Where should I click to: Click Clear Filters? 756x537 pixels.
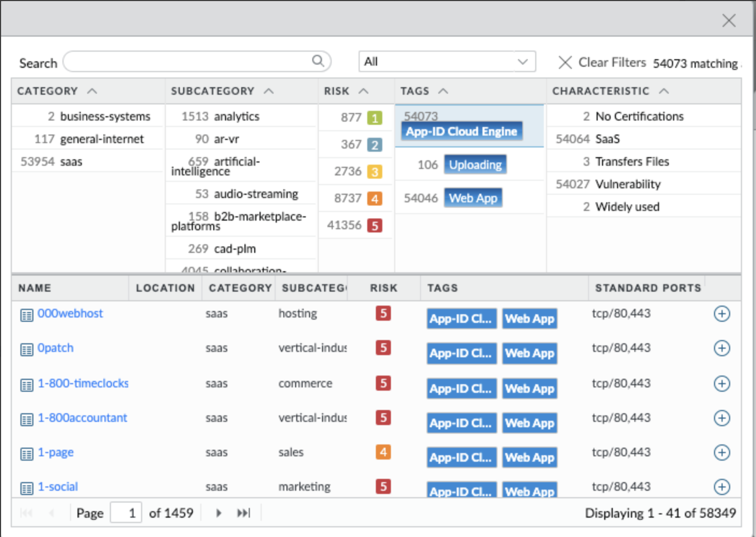pyautogui.click(x=612, y=62)
